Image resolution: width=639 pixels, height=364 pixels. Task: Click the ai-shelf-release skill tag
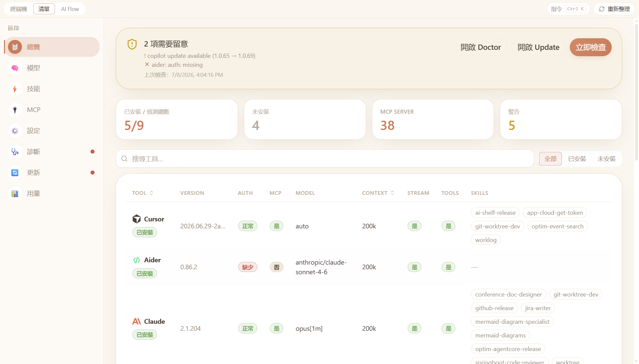coord(495,213)
